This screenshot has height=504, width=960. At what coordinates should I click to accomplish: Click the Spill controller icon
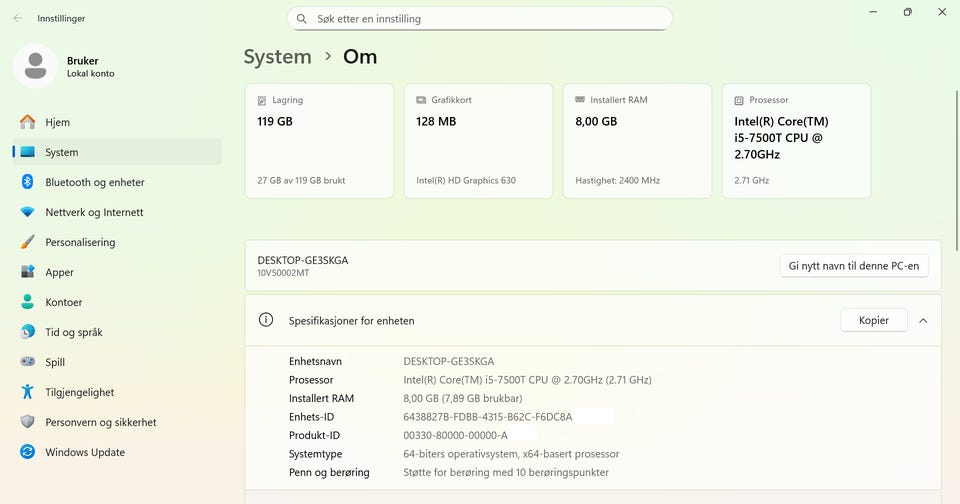click(28, 362)
